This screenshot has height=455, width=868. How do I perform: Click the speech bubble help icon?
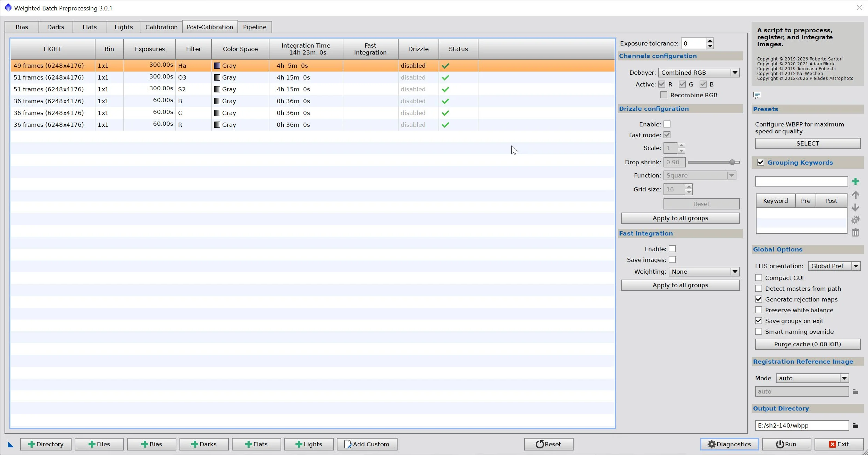click(757, 95)
